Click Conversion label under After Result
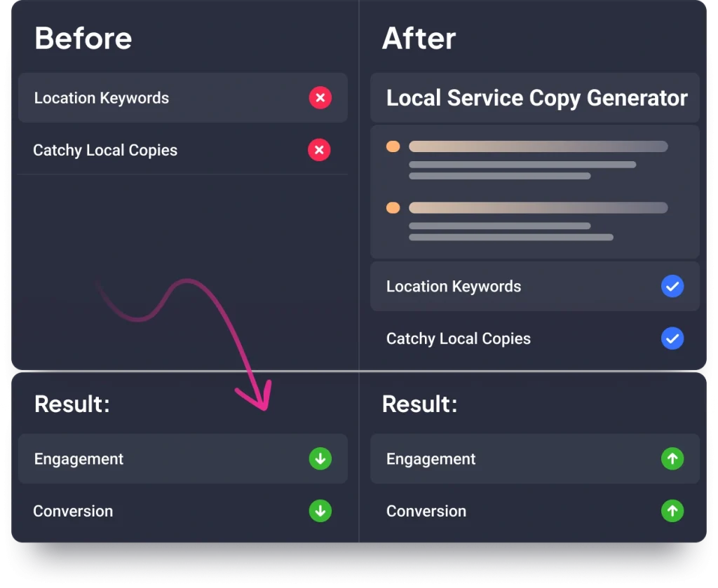Screen dimensions: 718x588 pos(426,511)
